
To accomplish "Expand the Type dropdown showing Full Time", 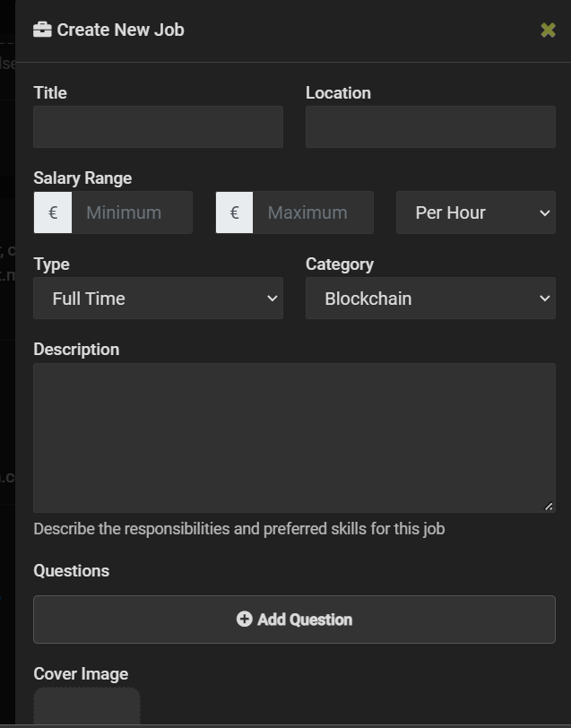I will click(158, 299).
